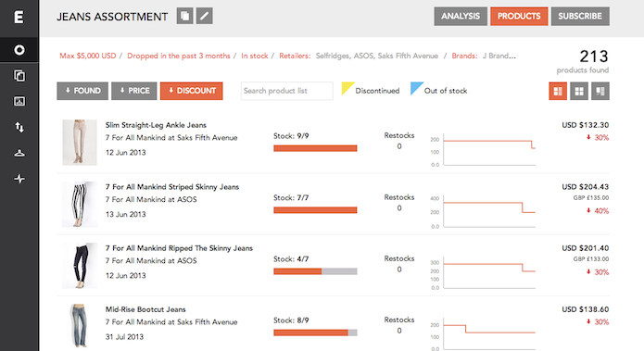Click the Stock 4/7 progress bar
This screenshot has height=351, width=644.
pos(315,271)
